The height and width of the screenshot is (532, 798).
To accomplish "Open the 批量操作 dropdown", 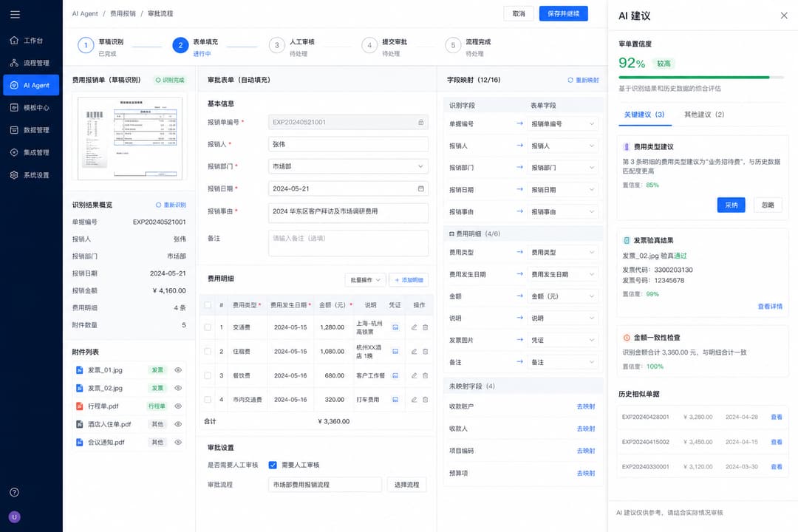I will pyautogui.click(x=366, y=280).
